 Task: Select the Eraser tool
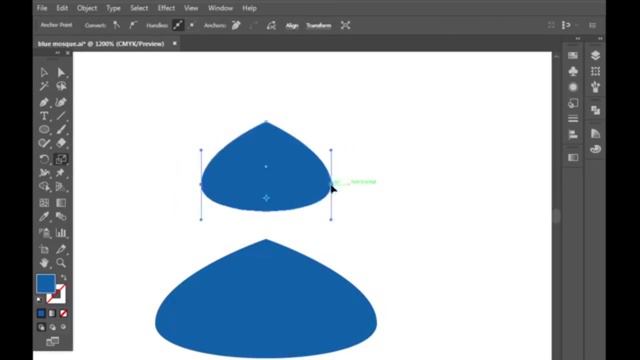tap(61, 143)
